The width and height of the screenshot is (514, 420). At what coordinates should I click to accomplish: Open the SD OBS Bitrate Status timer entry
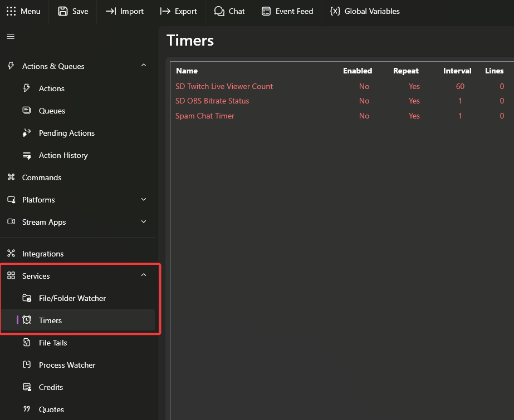(212, 101)
